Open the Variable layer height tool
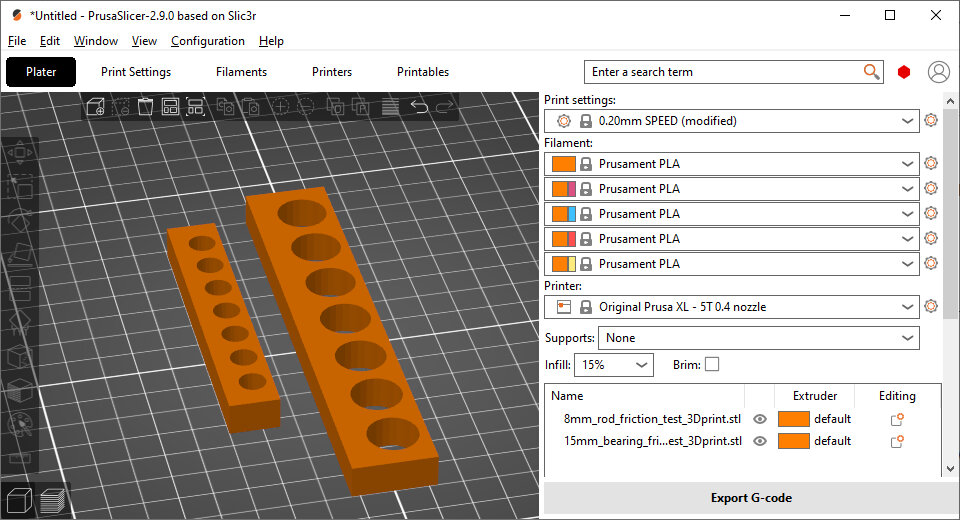This screenshot has width=960, height=520. tap(390, 107)
